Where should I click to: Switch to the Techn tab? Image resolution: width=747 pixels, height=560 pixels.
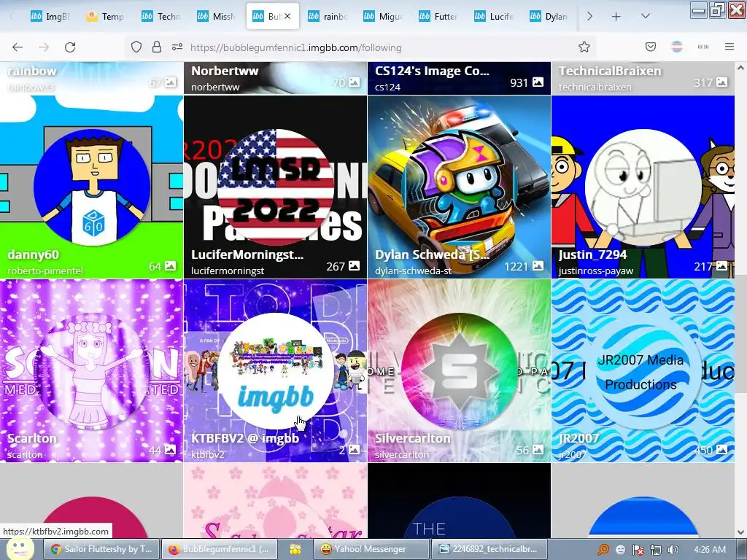click(x=161, y=17)
